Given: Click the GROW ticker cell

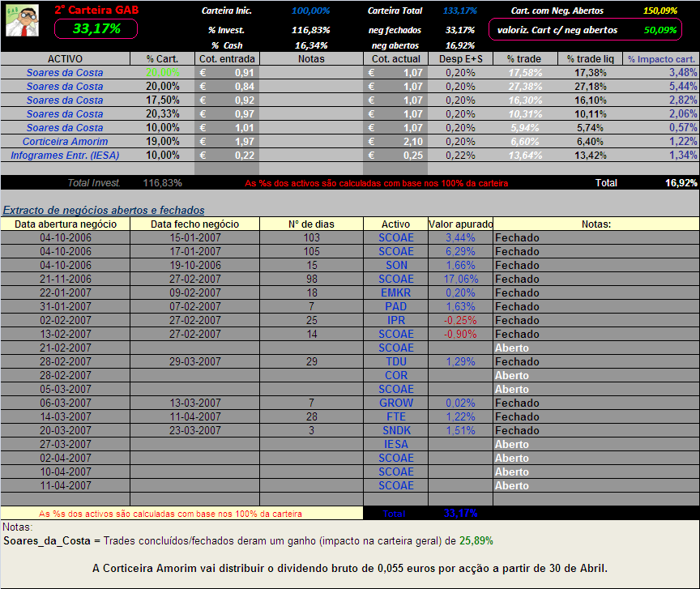Looking at the screenshot, I should 396,403.
